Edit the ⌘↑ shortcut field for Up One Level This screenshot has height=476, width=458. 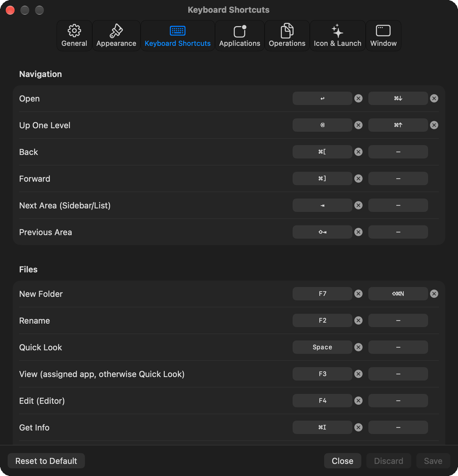pos(398,125)
